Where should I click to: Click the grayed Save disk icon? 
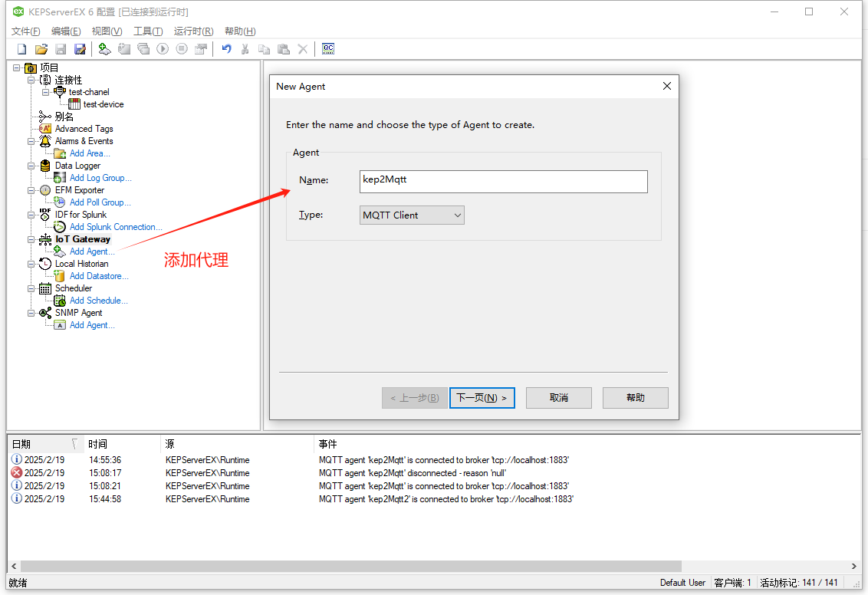click(x=61, y=49)
